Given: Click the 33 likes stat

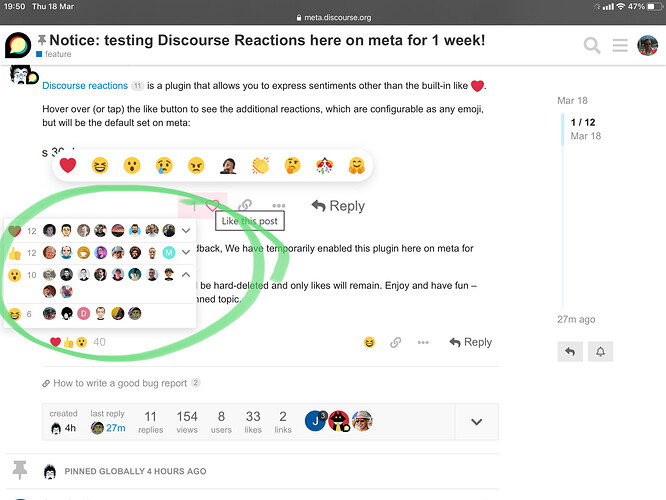Looking at the screenshot, I should pyautogui.click(x=253, y=421).
